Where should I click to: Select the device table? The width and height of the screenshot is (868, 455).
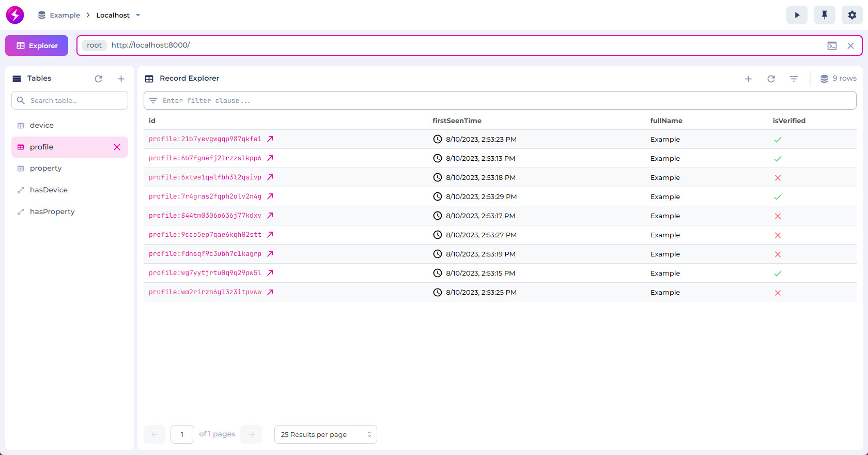(x=70, y=126)
